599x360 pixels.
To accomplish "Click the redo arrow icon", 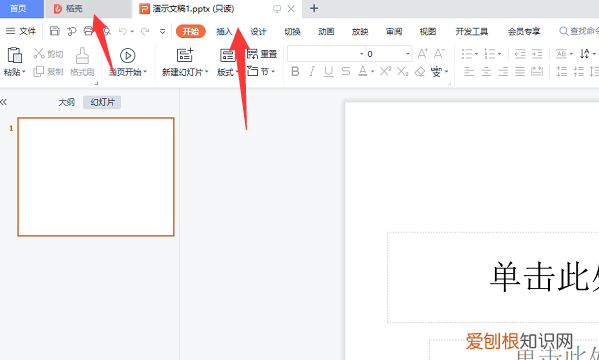I will coord(145,31).
